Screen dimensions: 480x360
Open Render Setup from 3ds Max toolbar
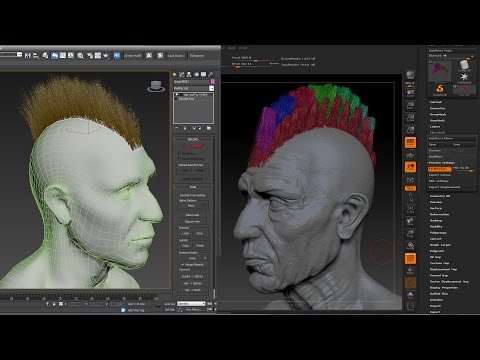(90, 55)
